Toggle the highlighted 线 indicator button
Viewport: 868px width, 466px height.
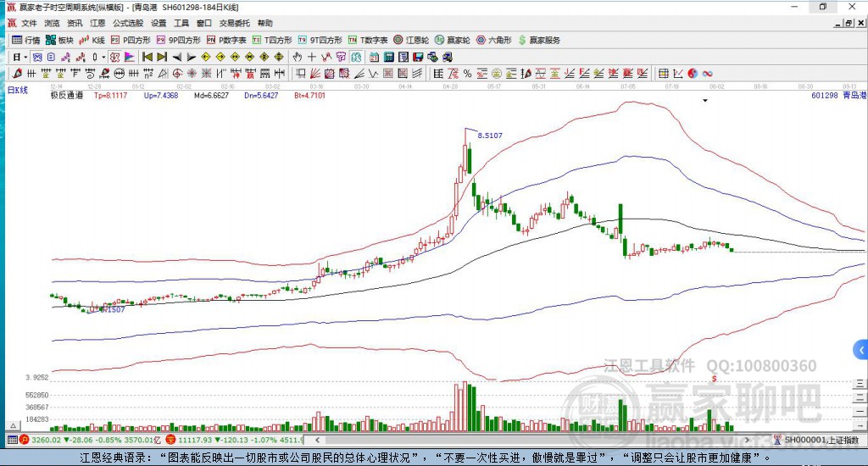(x=114, y=57)
